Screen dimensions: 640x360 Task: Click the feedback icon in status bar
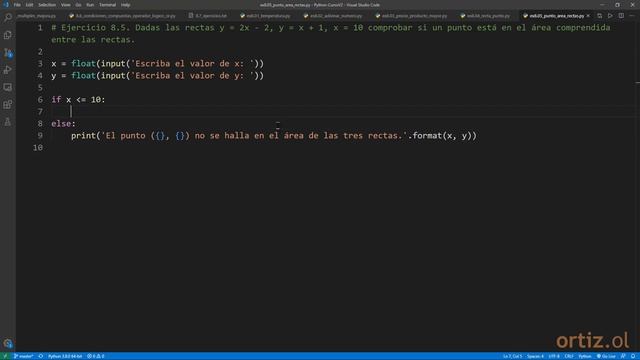623,356
